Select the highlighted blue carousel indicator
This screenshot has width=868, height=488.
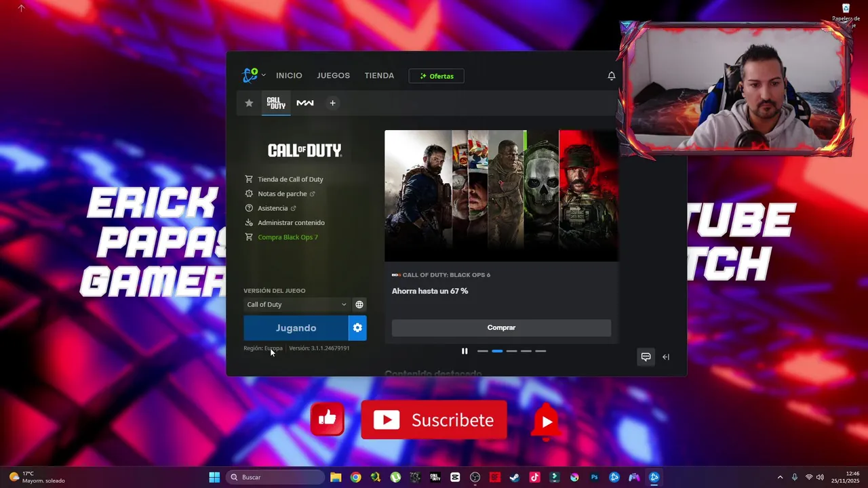point(497,351)
